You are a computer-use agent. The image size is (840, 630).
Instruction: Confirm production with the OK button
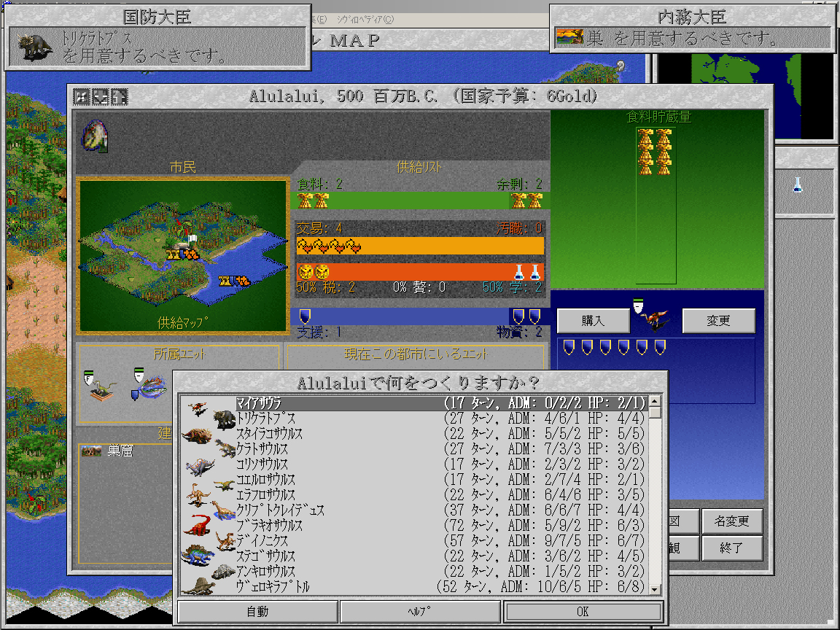(583, 611)
